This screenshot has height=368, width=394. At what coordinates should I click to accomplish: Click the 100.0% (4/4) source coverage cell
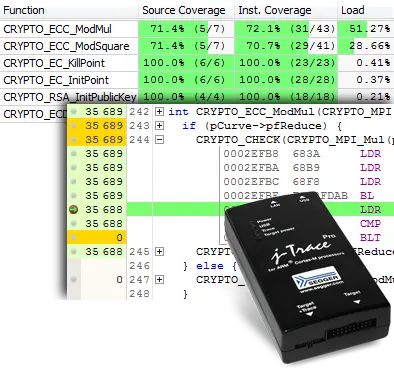[186, 97]
